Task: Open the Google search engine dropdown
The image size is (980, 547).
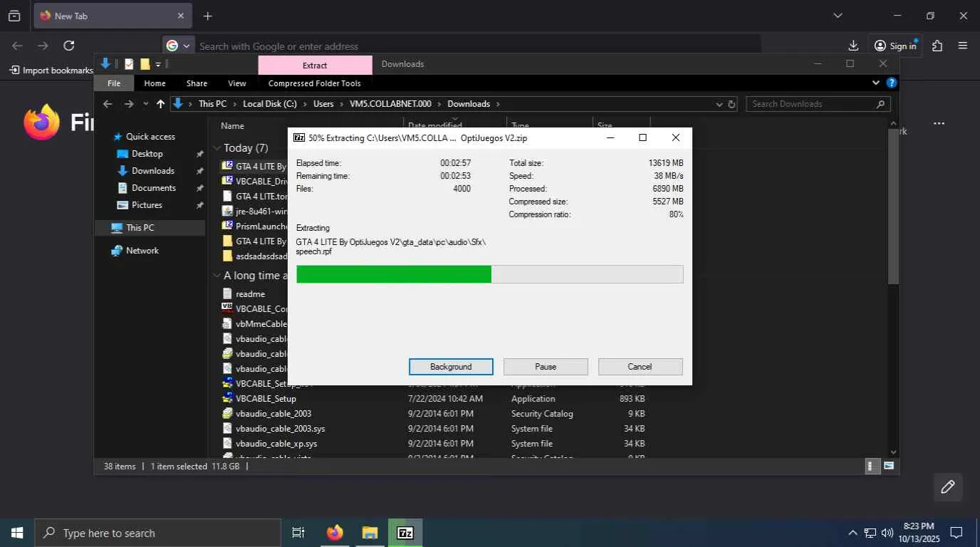Action: pos(179,46)
